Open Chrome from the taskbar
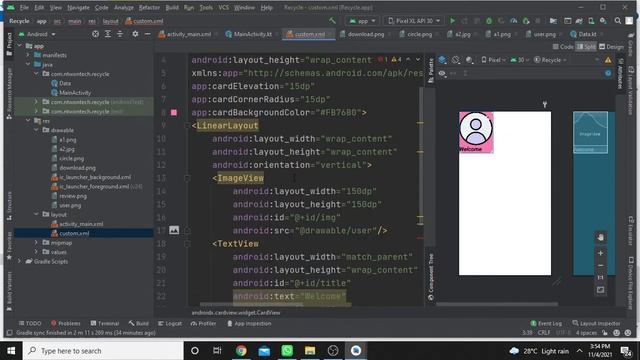The width and height of the screenshot is (640, 360). pyautogui.click(x=241, y=351)
